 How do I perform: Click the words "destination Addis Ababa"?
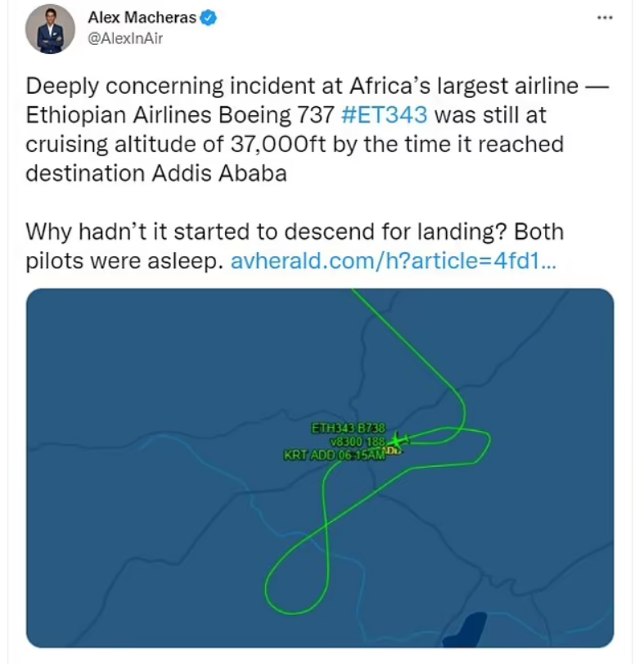click(156, 173)
